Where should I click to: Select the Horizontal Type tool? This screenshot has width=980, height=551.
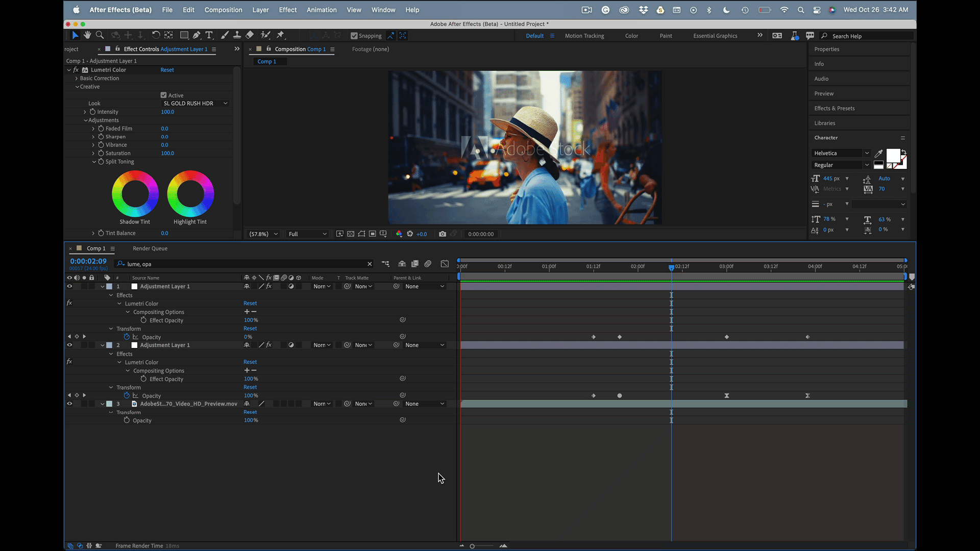[209, 35]
